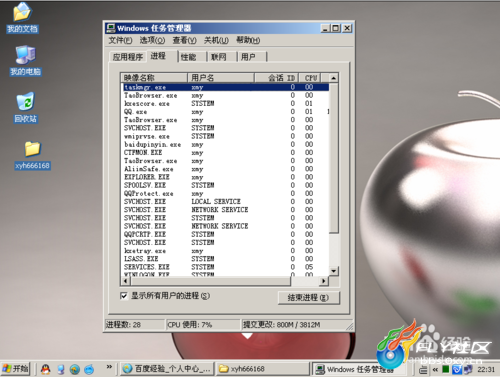Click horizontal scroll right arrow
Image resolution: width=500 pixels, height=377 pixels.
(323, 281)
